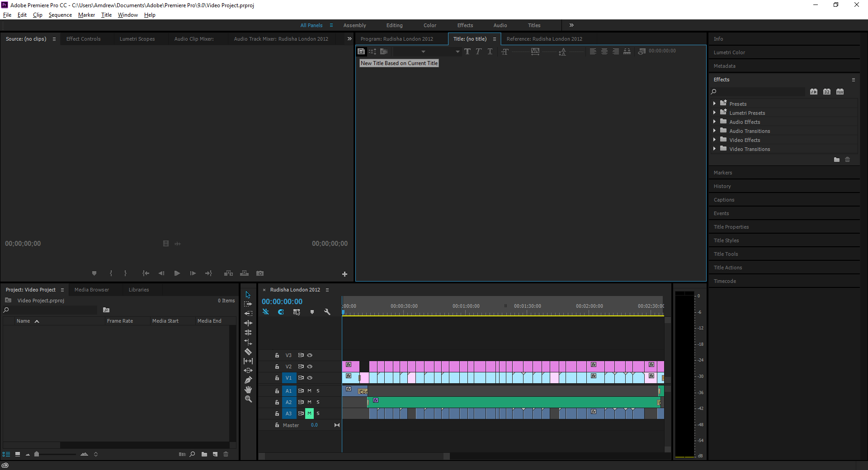Click the Insert button in Source monitor
868x470 pixels.
tap(229, 273)
